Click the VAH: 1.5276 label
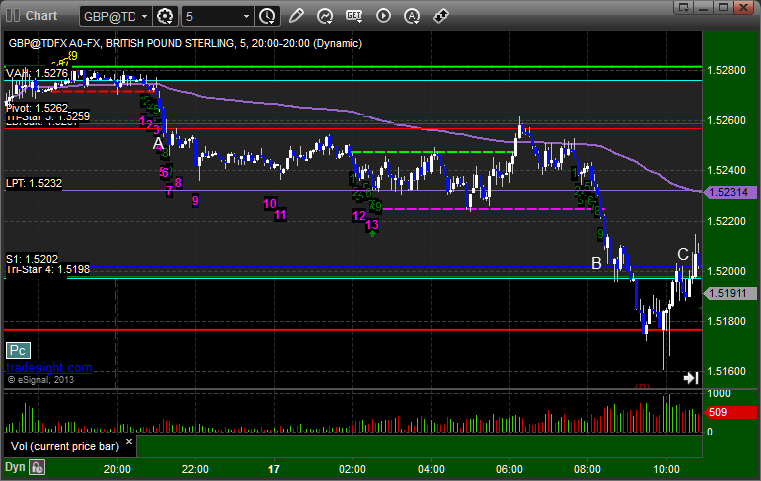This screenshot has width=761, height=481. pos(37,73)
